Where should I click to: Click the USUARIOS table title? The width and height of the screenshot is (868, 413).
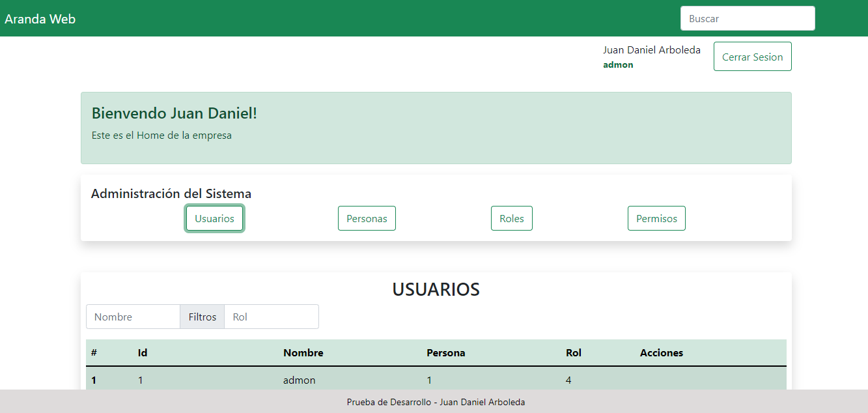tap(436, 289)
